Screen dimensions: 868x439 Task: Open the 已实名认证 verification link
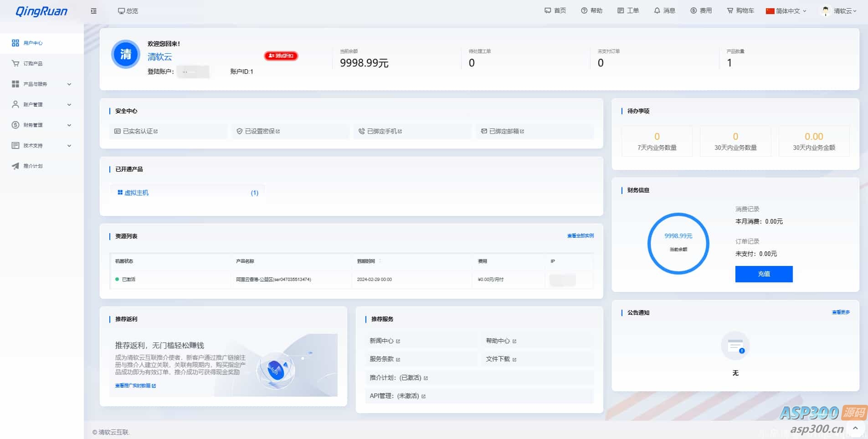click(168, 131)
